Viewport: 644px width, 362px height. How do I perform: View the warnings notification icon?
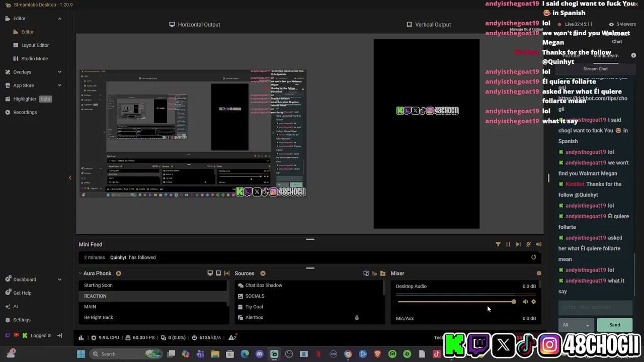(x=232, y=337)
